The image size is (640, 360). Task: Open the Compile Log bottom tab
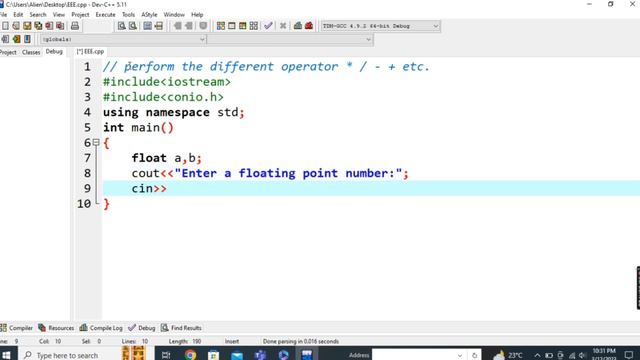(101, 328)
